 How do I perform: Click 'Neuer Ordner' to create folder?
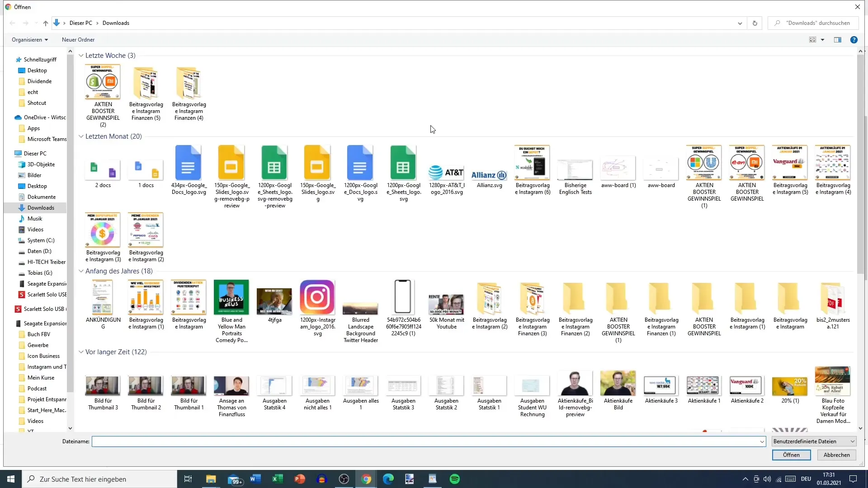point(78,40)
